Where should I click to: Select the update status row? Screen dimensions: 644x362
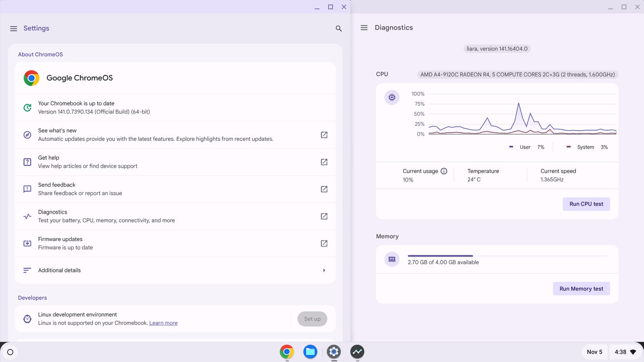pos(175,107)
